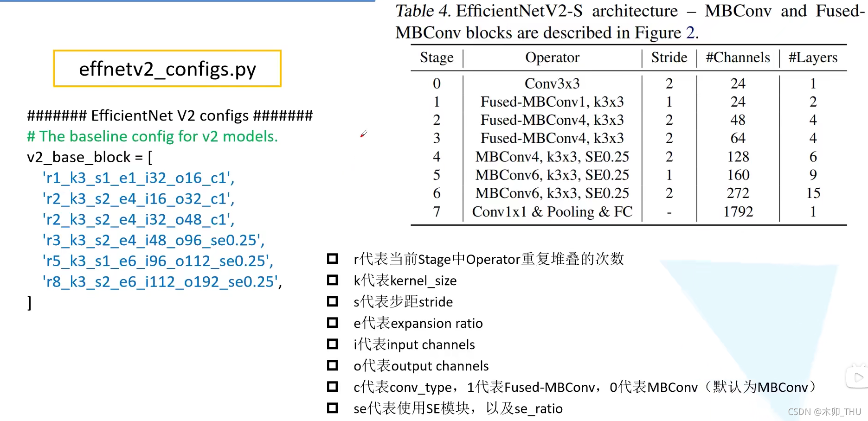Click the se代表使用SE模块 explanation text
Screen dimensions: 868x421
[x=458, y=408]
